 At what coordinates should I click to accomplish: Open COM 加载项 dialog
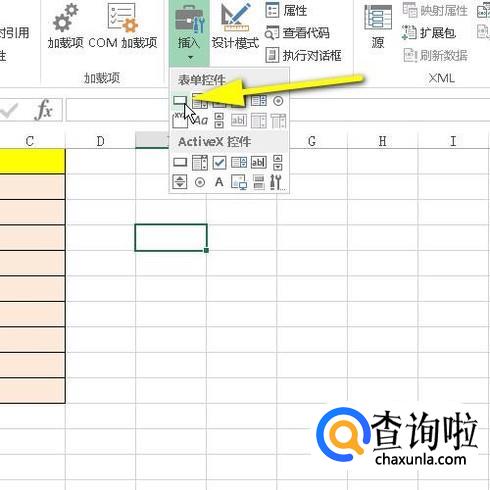point(123,26)
